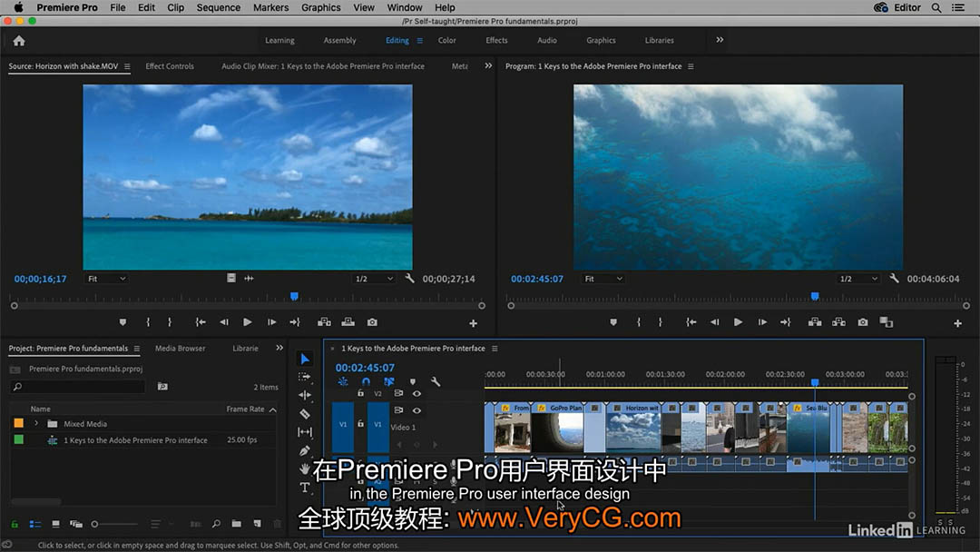980x552 pixels.
Task: Open Program monitor panel menu
Action: [x=691, y=66]
